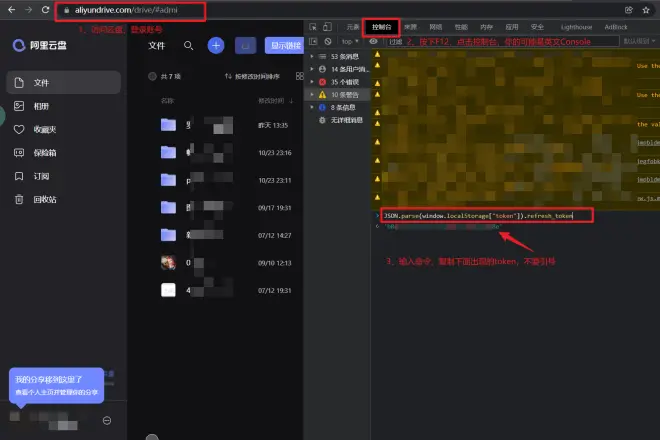The image size is (660, 440).
Task: Toggle the select-all circle next to 共 7 项
Action: click(x=152, y=76)
